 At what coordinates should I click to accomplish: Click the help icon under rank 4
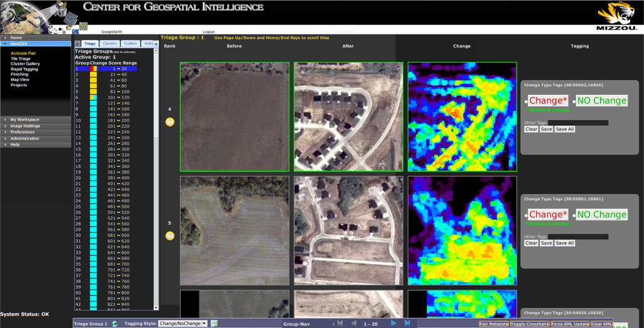[x=169, y=122]
